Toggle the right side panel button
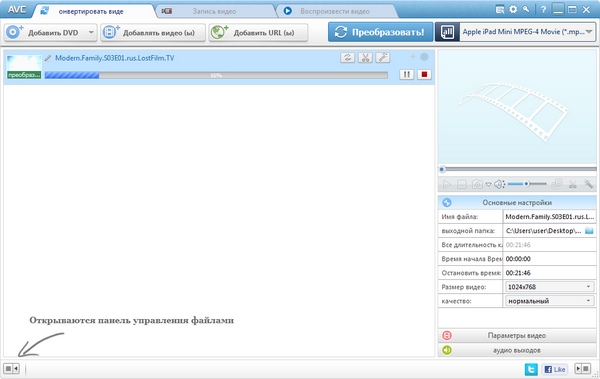The width and height of the screenshot is (600, 379). 582,369
